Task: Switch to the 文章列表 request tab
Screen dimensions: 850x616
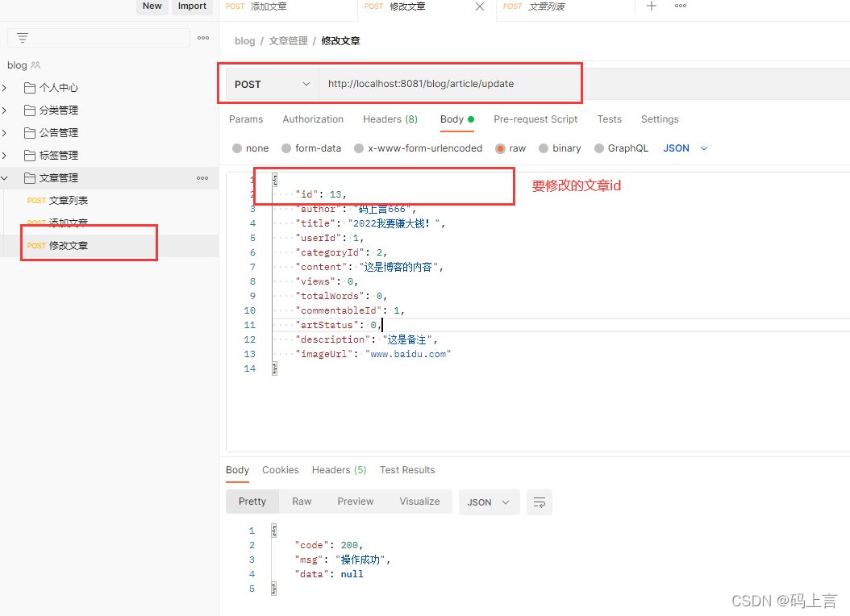Action: 565,6
